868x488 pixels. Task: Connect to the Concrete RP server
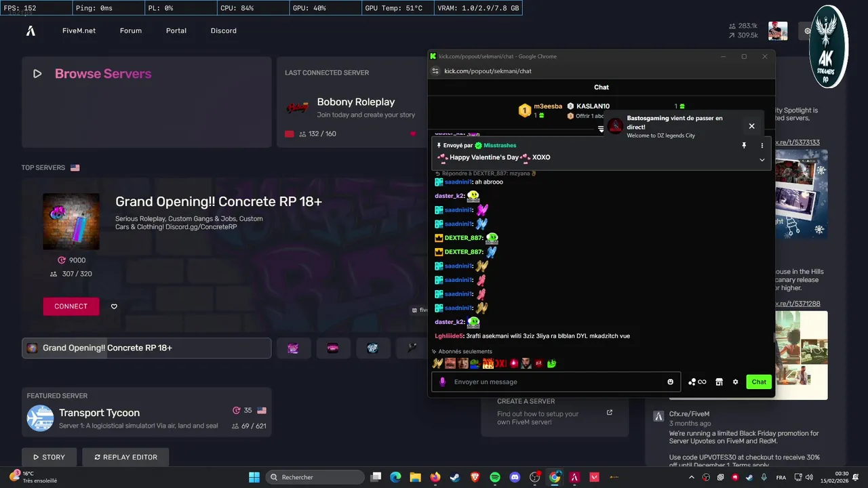[x=71, y=306]
